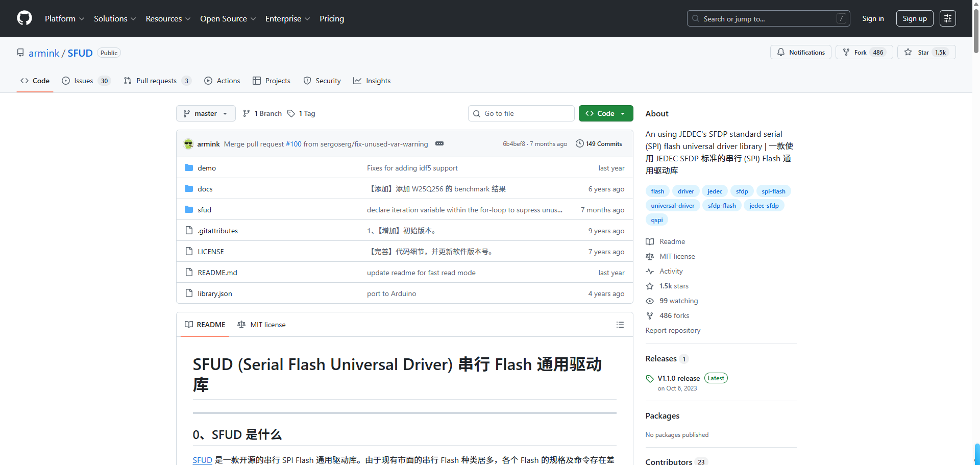
Task: Click the sfdp topic tag
Action: (x=742, y=191)
